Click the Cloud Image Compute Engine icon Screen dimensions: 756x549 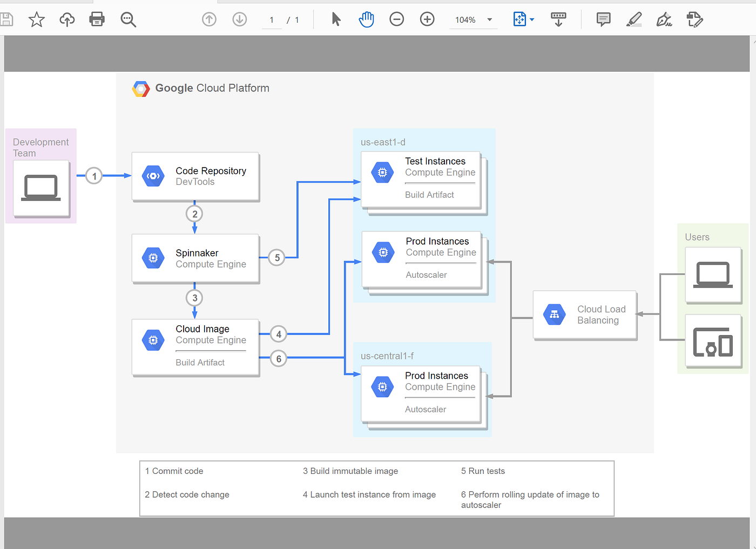click(153, 340)
